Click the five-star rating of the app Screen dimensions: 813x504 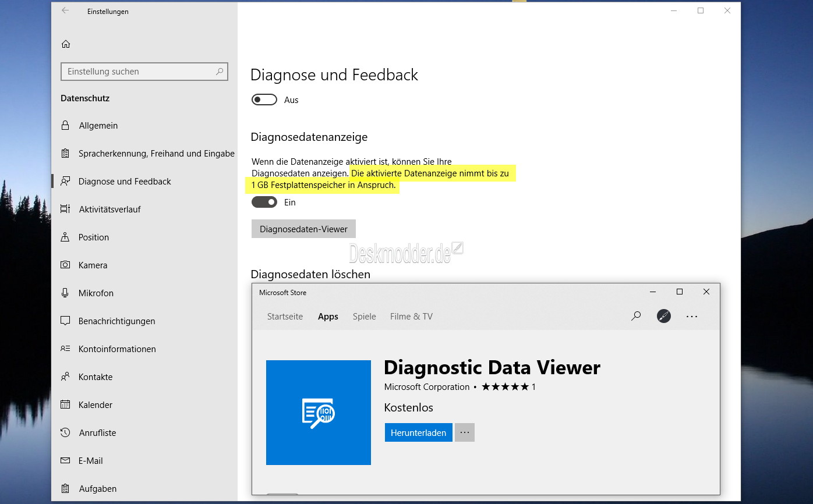(506, 387)
